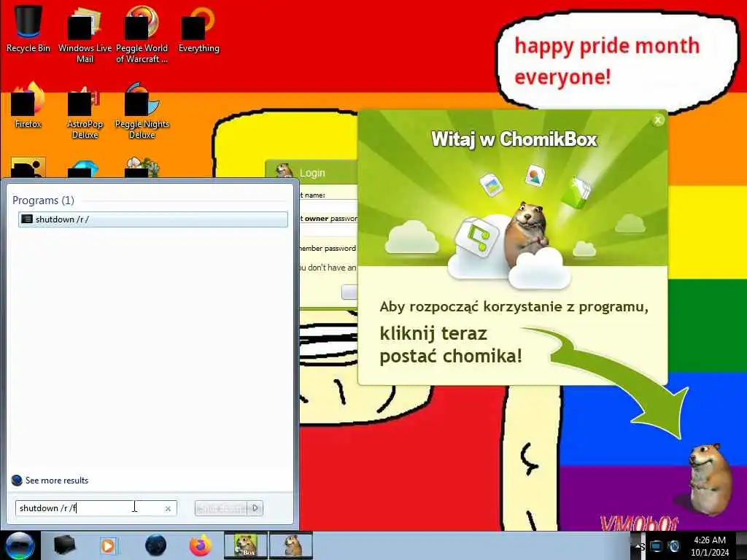747x560 pixels.
Task: Click the Programs (1) header
Action: (43, 200)
